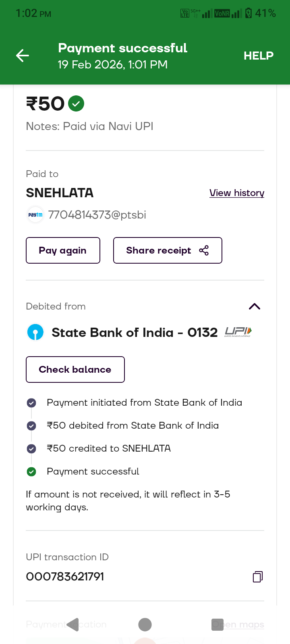The height and width of the screenshot is (644, 290).
Task: Tap the UPI logo next to account
Action: (x=238, y=332)
